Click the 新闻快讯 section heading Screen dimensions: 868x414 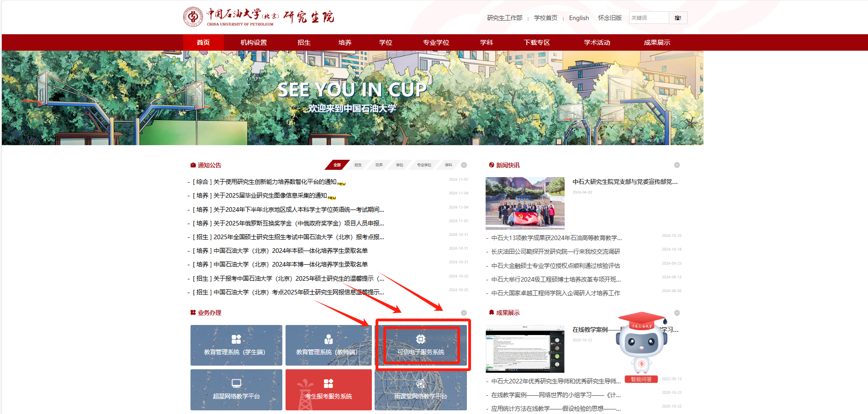coord(508,165)
